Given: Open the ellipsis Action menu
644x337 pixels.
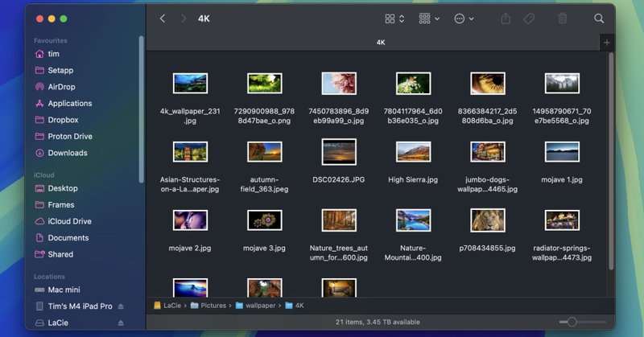Looking at the screenshot, I should pyautogui.click(x=464, y=18).
